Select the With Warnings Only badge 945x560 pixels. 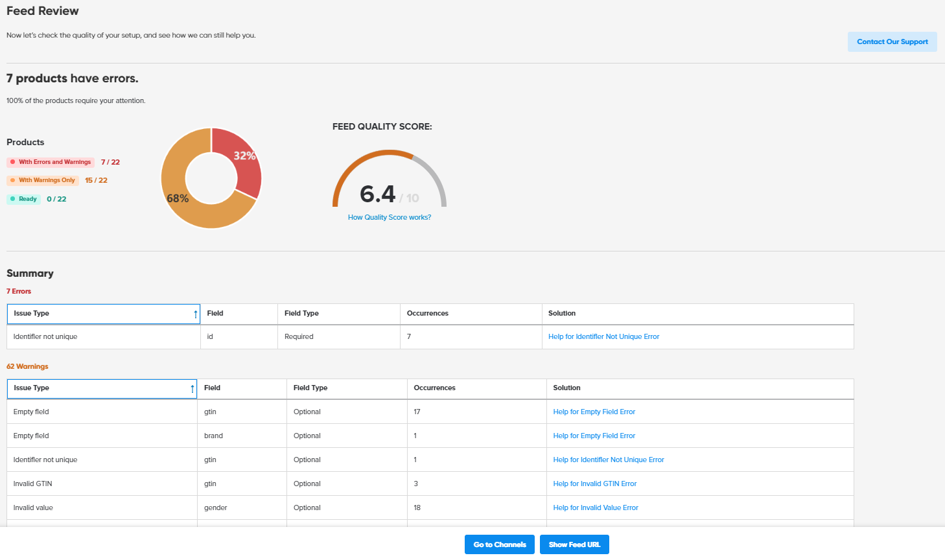pos(43,180)
